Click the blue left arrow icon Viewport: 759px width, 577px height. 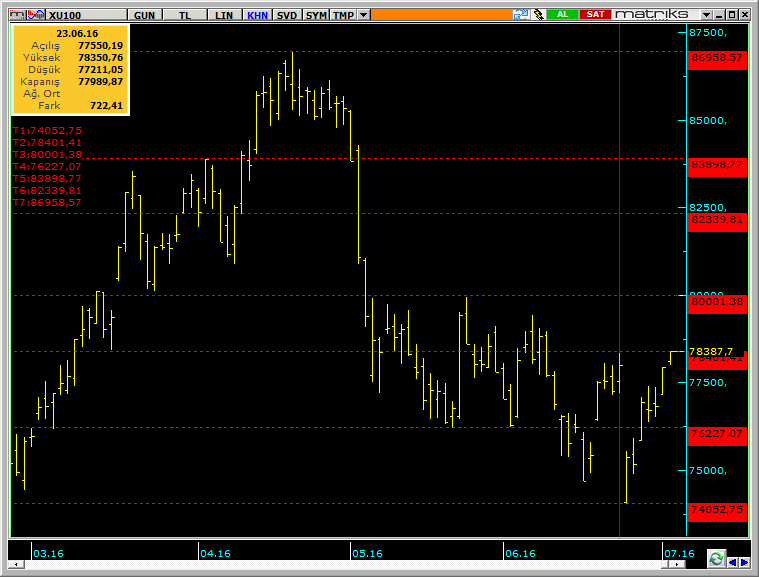(733, 562)
